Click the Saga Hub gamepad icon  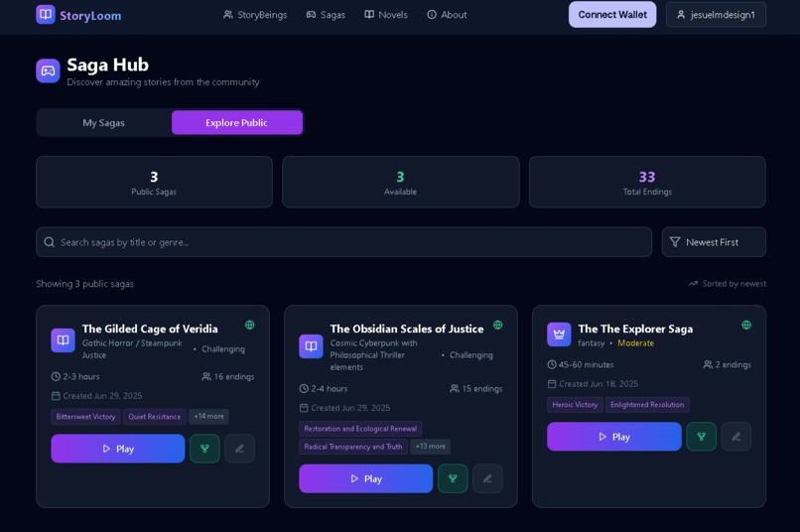[48, 70]
